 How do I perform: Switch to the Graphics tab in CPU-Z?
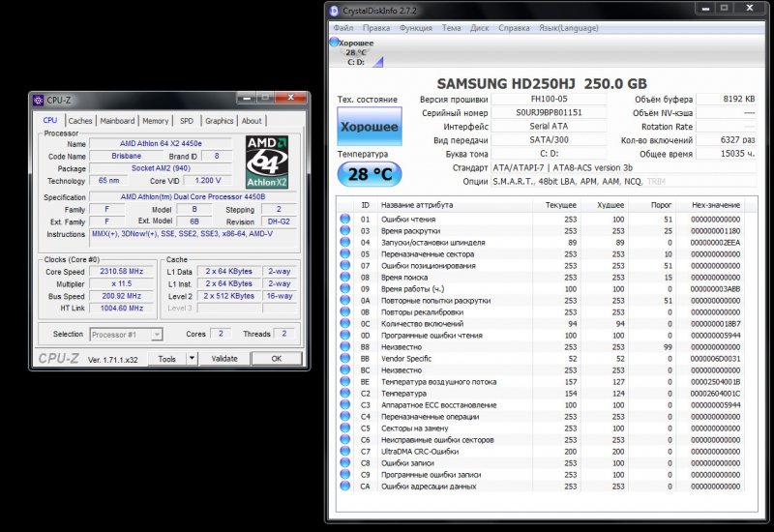pos(220,121)
